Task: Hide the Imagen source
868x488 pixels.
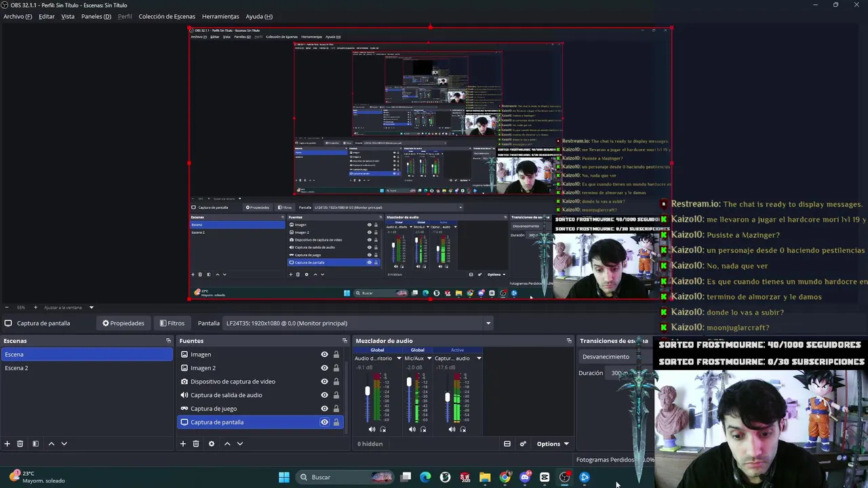Action: tap(324, 354)
